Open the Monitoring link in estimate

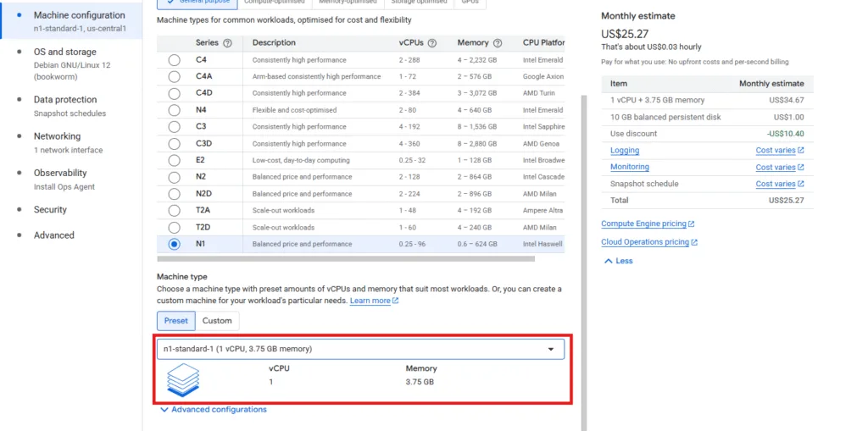tap(630, 167)
